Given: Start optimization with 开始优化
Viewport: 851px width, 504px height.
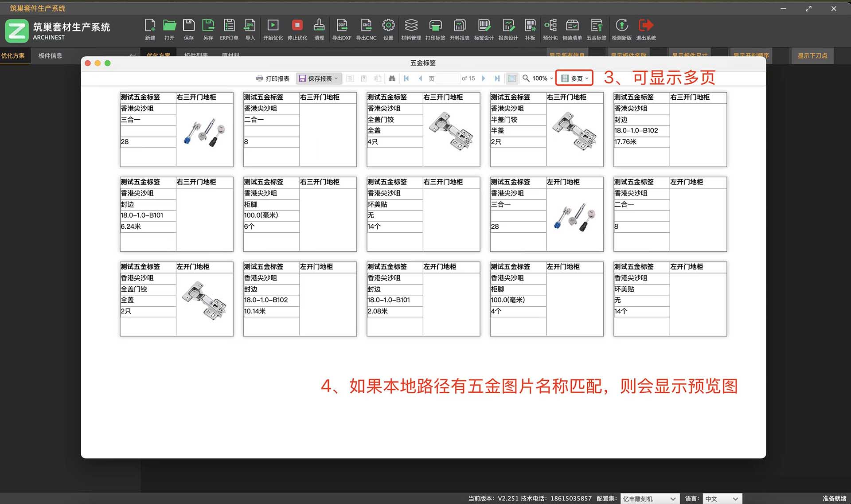Looking at the screenshot, I should 273,30.
